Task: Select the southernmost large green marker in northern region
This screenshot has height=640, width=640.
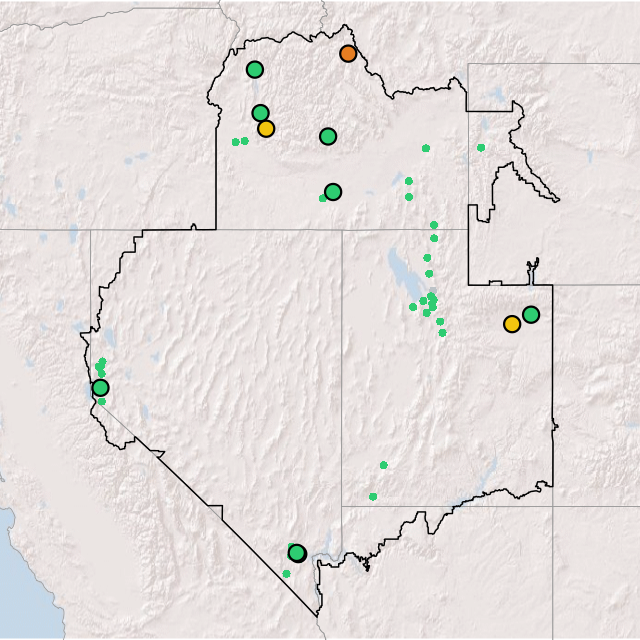Action: pos(333,191)
